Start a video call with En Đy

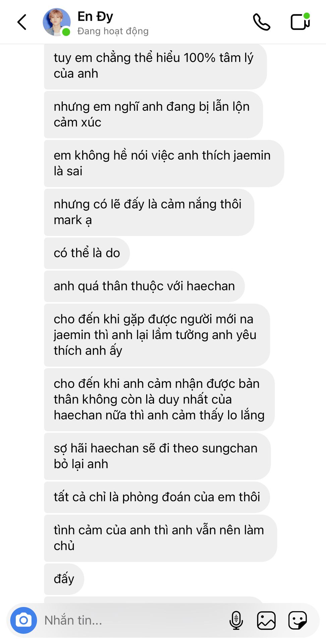point(300,21)
